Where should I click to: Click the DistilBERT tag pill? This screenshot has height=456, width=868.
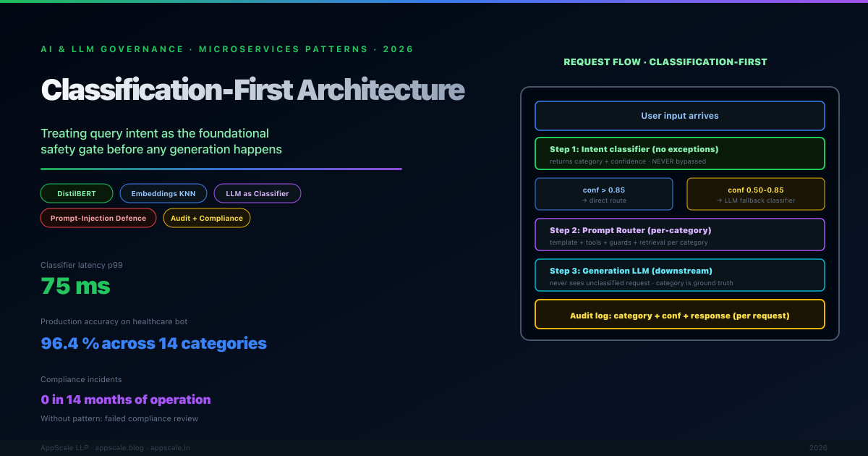[x=77, y=193]
